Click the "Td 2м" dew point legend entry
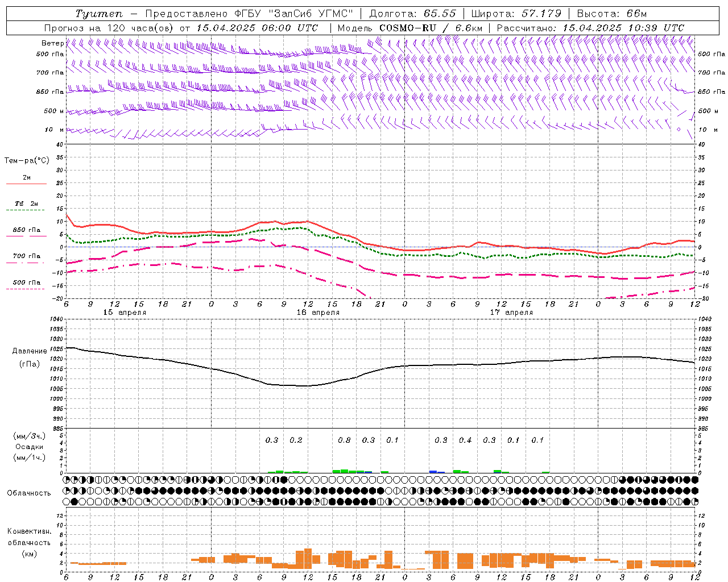This screenshot has width=728, height=582. (x=27, y=203)
